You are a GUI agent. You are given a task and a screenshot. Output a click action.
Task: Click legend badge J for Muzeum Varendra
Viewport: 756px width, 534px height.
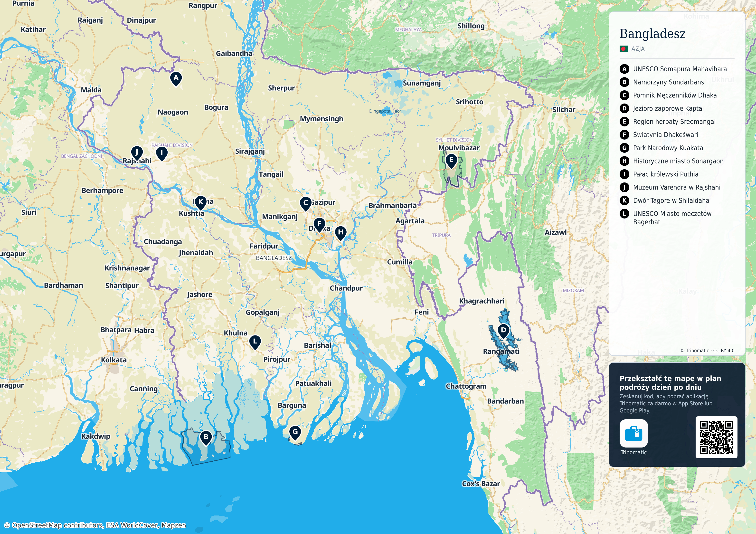[624, 187]
